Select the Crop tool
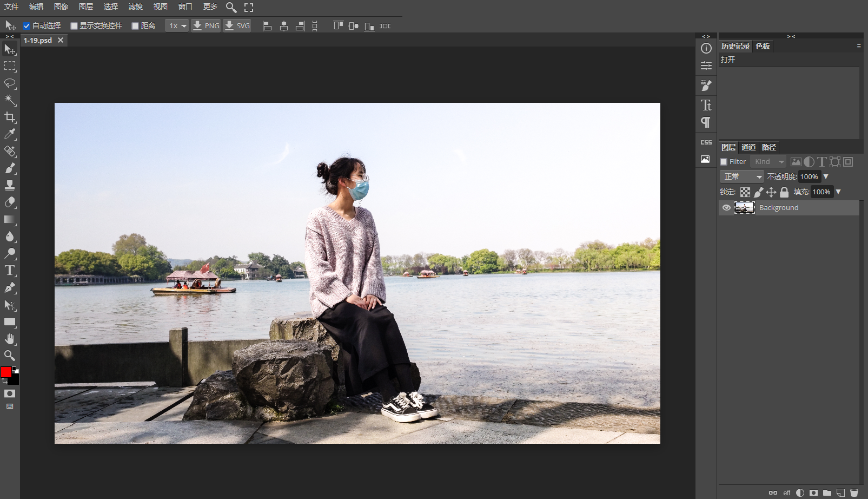The height and width of the screenshot is (499, 868). [10, 117]
